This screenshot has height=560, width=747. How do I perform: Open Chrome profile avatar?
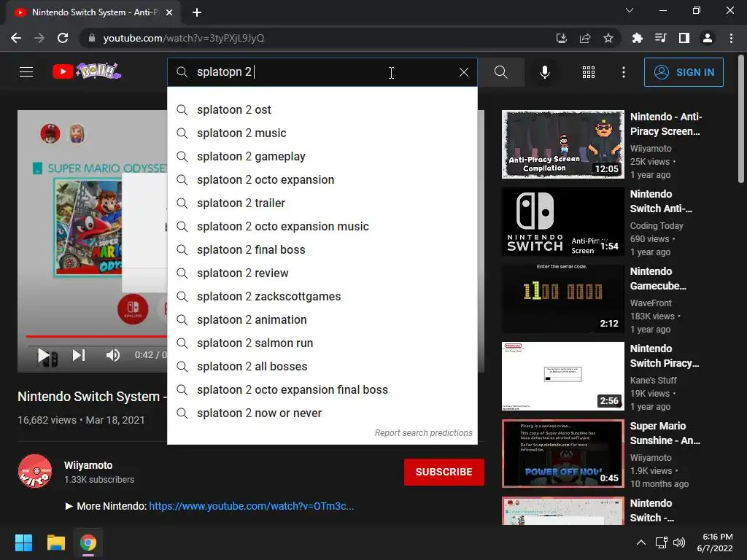point(708,38)
